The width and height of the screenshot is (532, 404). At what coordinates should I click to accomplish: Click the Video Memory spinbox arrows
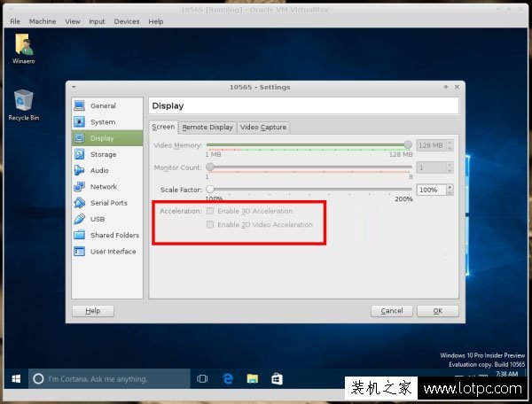(450, 145)
